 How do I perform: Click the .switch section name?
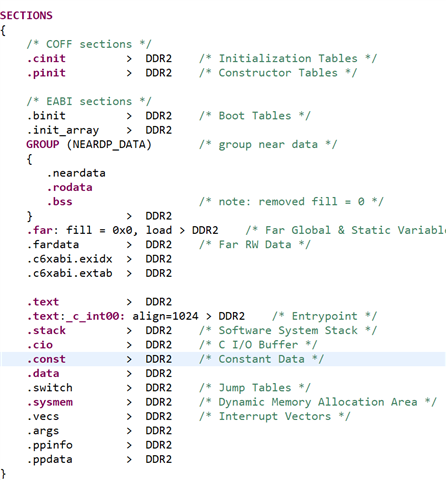coord(50,388)
